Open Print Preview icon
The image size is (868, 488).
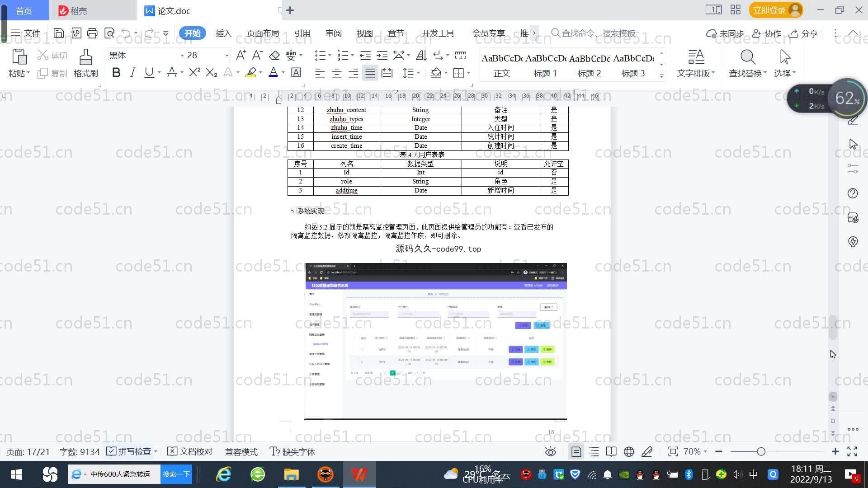pyautogui.click(x=109, y=33)
